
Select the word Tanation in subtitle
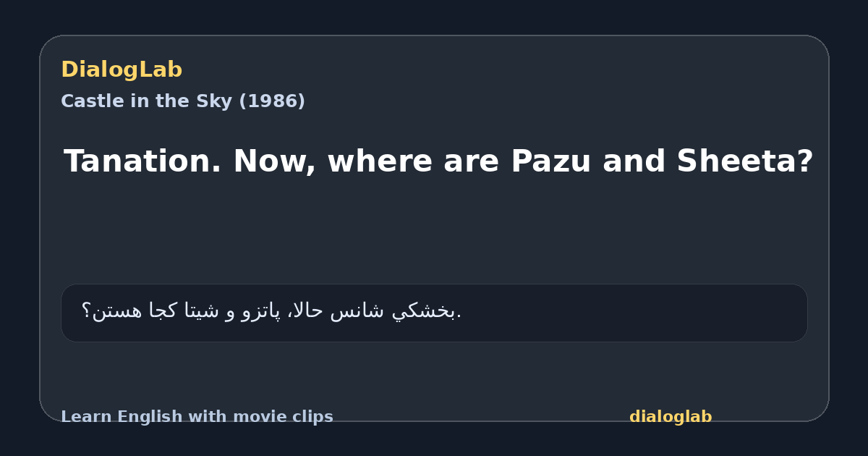(142, 161)
